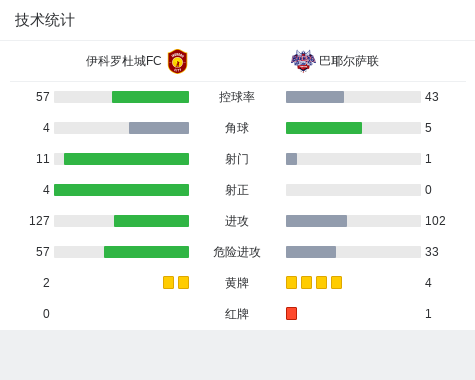Screen dimensions: 475x380
Task: Click the rightmost yellow card of 伊科罗杜城FC
Action: click(x=183, y=283)
